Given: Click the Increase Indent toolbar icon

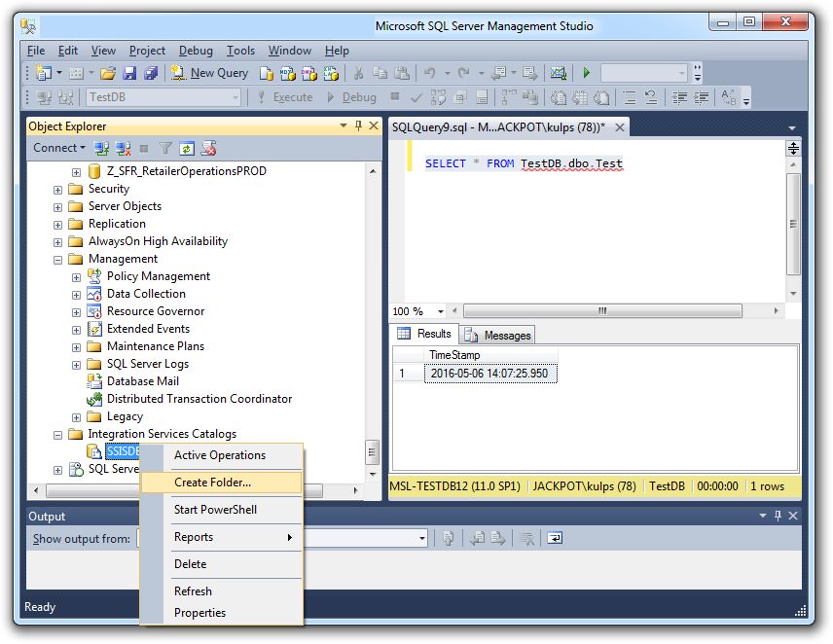Looking at the screenshot, I should pos(702,97).
